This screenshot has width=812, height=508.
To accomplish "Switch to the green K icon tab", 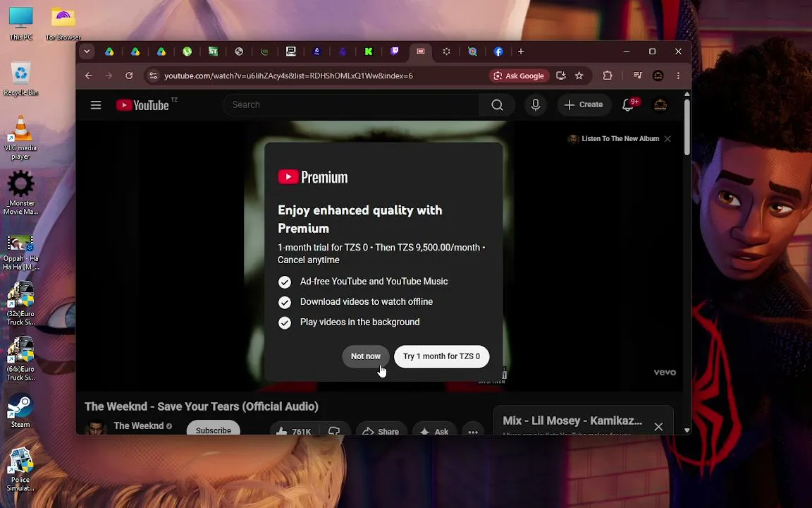I will (369, 52).
